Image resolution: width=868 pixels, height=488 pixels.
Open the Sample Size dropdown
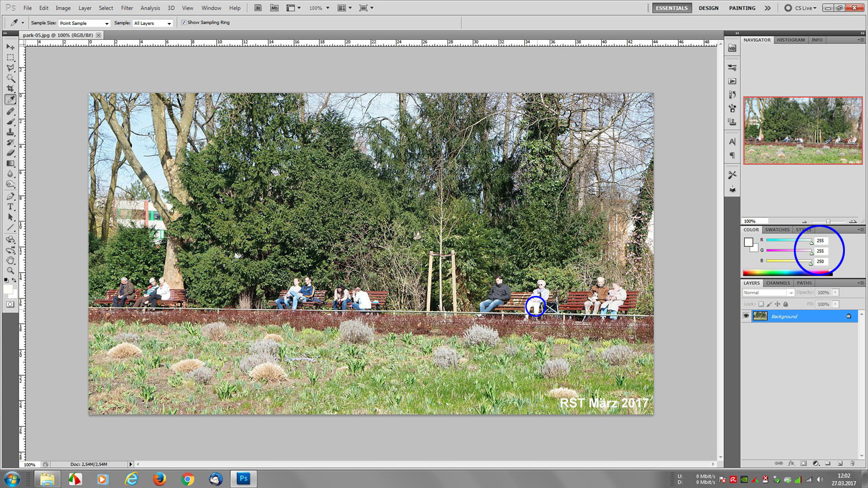84,23
